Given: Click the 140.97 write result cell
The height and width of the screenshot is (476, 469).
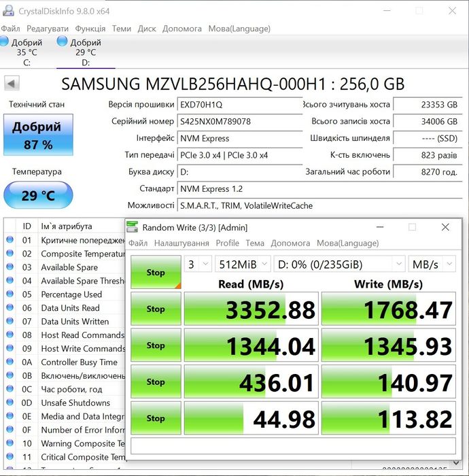Looking at the screenshot, I should [389, 381].
